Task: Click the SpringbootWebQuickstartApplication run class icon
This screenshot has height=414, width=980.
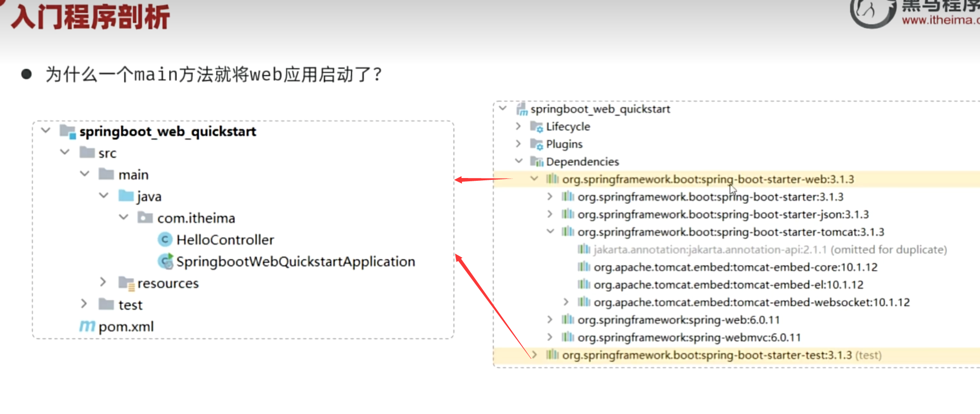Action: click(x=165, y=261)
